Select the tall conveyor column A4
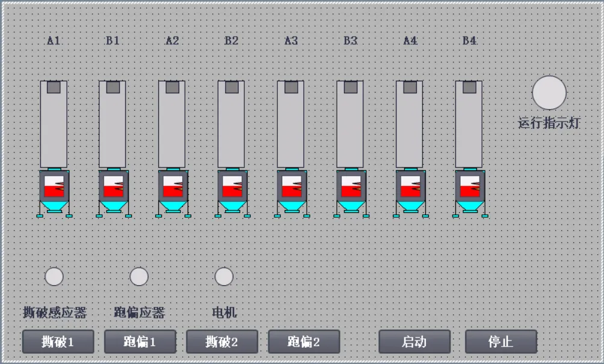 pos(410,124)
